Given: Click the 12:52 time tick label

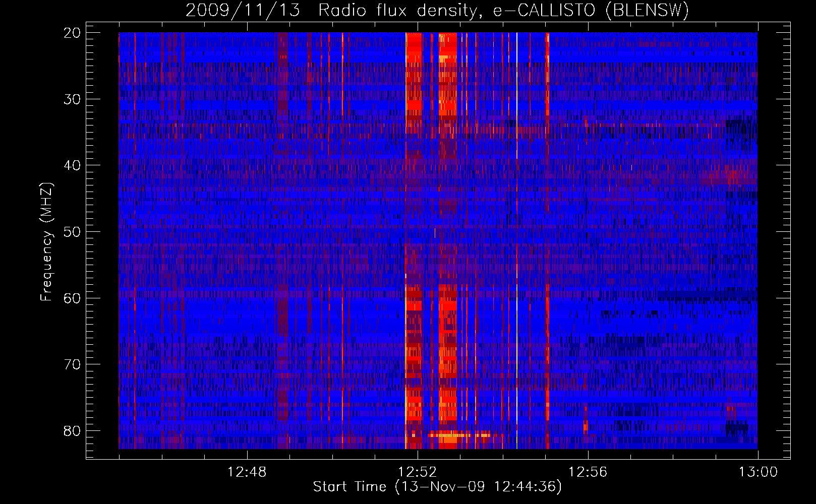Looking at the screenshot, I should point(417,472).
